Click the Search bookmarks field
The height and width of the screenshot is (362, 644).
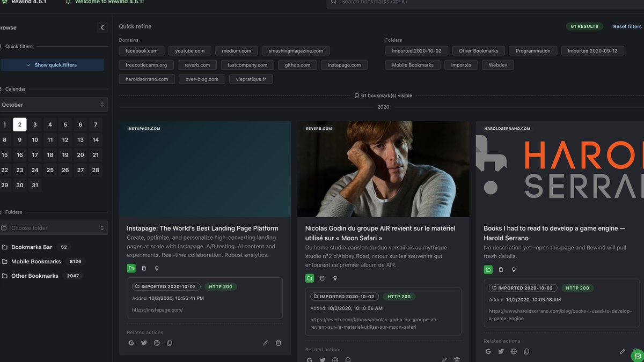(x=485, y=3)
